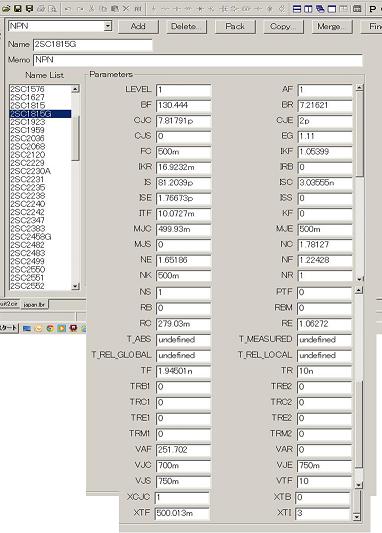Click the BF parameter value field

click(x=184, y=105)
